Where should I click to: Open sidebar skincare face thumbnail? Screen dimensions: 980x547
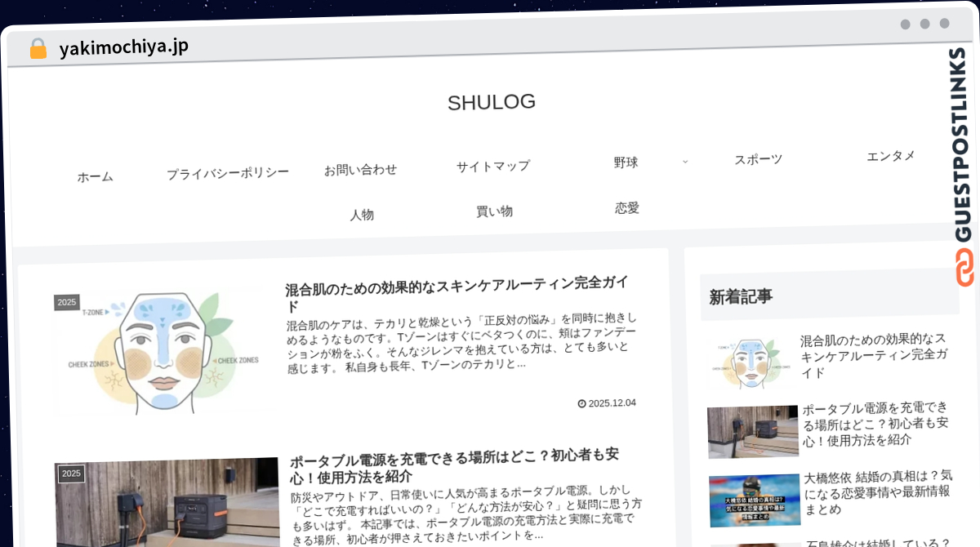[751, 363]
